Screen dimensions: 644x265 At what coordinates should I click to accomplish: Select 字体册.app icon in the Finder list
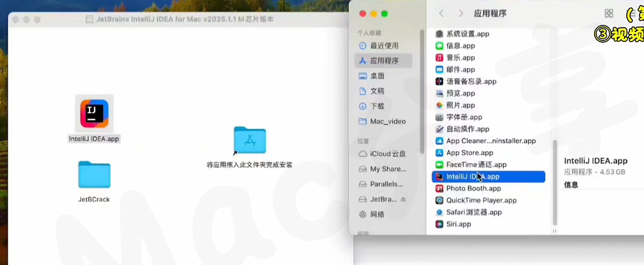click(x=439, y=117)
